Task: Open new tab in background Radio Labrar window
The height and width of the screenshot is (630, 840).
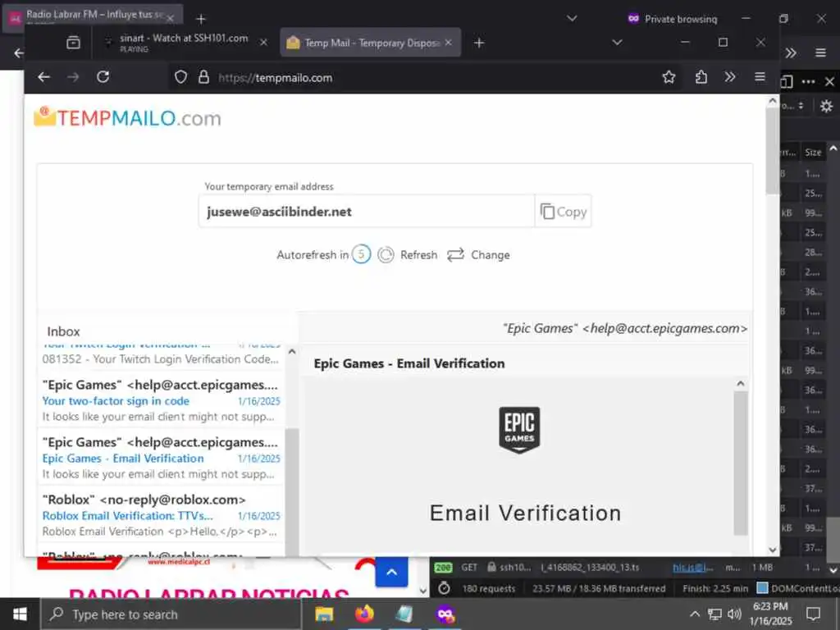Action: pyautogui.click(x=201, y=20)
